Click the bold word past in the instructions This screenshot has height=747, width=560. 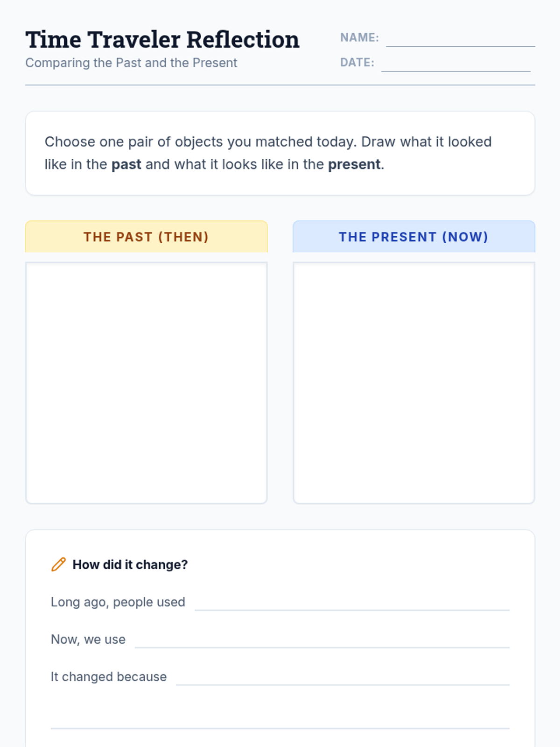[x=126, y=165]
